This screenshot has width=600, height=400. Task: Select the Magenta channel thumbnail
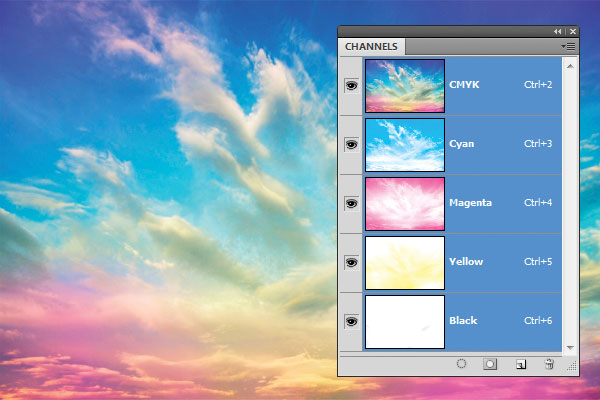click(x=405, y=204)
